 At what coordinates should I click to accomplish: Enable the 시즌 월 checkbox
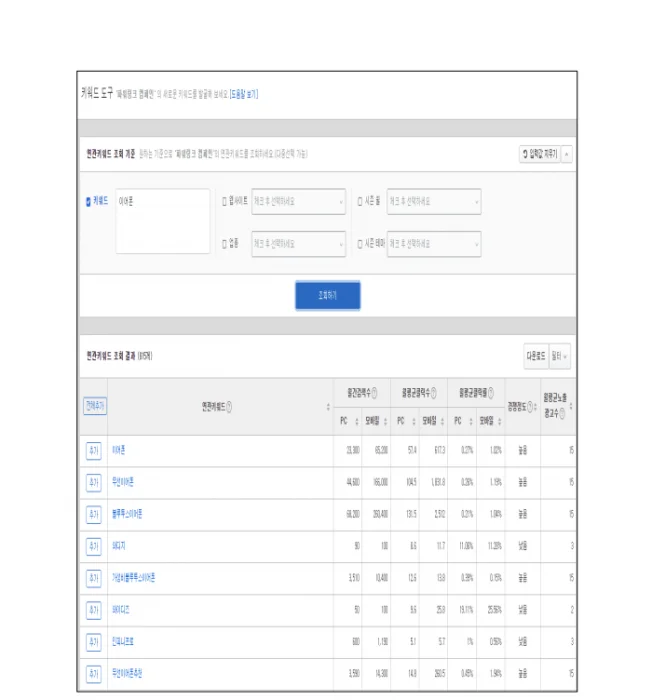pyautogui.click(x=360, y=202)
